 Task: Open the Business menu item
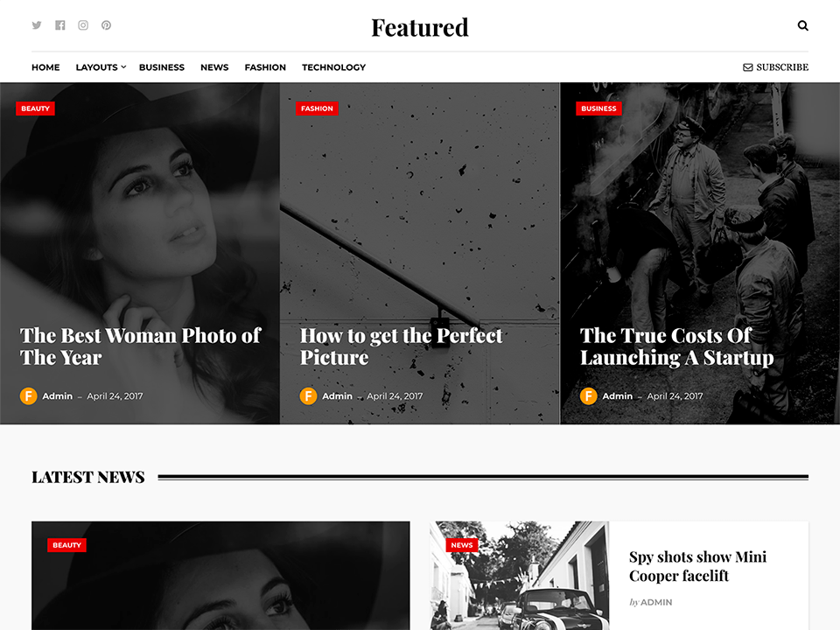[x=162, y=67]
